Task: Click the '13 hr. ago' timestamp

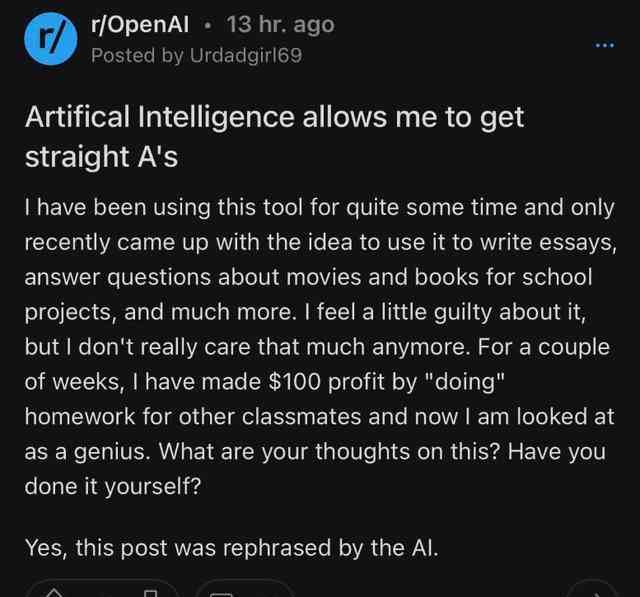Action: point(280,24)
